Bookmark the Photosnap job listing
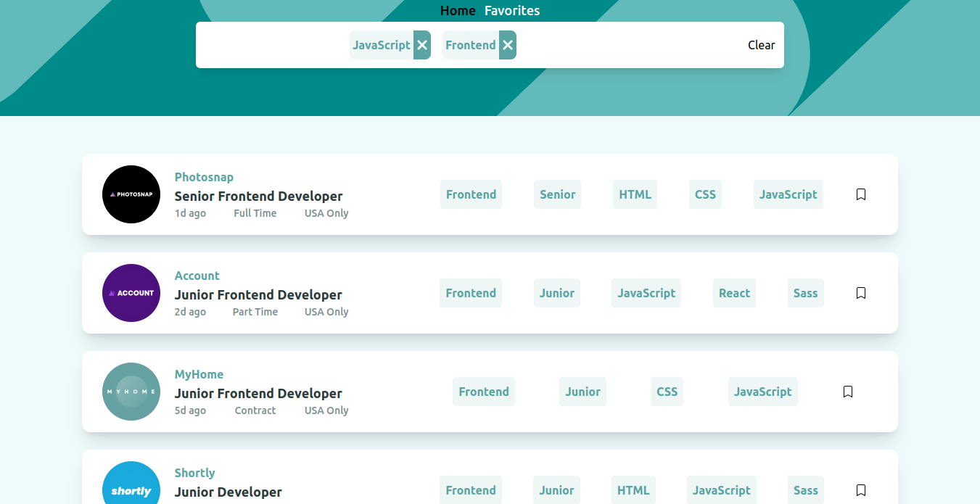 click(861, 194)
